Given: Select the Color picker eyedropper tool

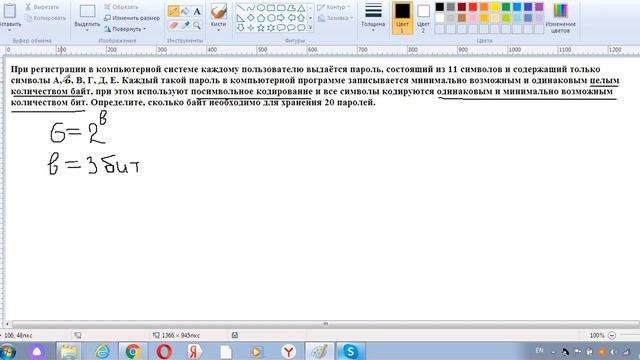Looking at the screenshot, I should pos(185,25).
